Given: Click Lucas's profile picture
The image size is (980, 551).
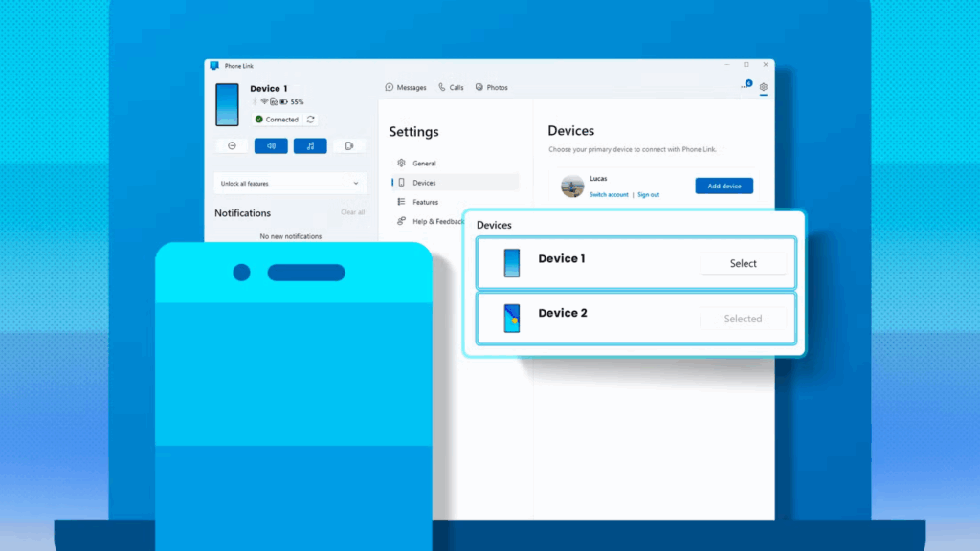Looking at the screenshot, I should [572, 187].
